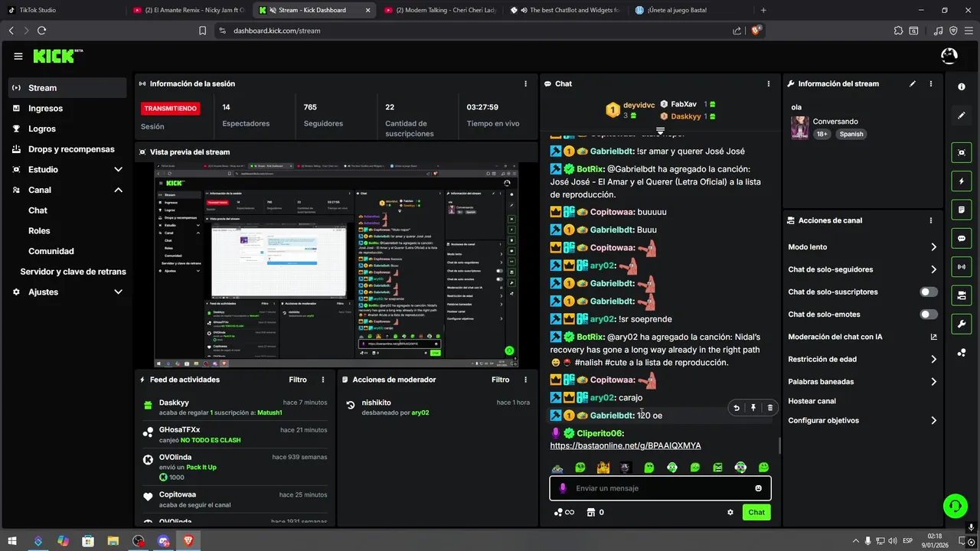Click the camera widget icon in right sidebar

click(962, 295)
